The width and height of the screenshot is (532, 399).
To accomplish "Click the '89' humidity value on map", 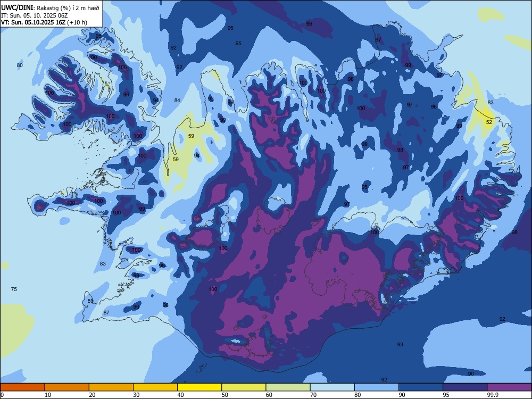I will coord(90,301).
